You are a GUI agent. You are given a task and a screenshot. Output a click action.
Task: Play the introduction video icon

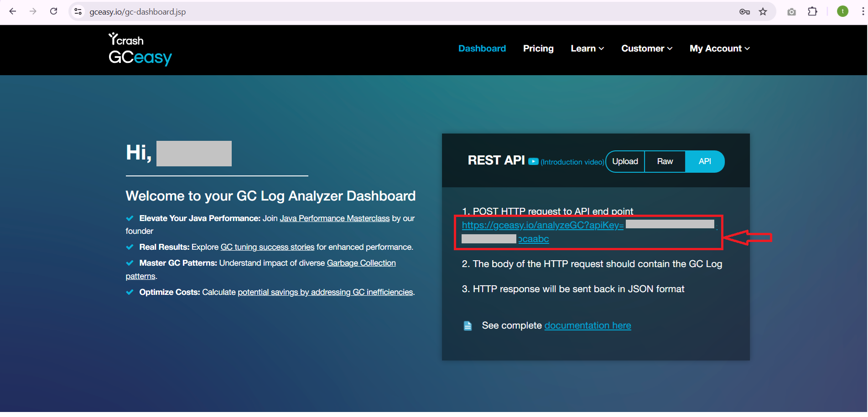point(533,161)
